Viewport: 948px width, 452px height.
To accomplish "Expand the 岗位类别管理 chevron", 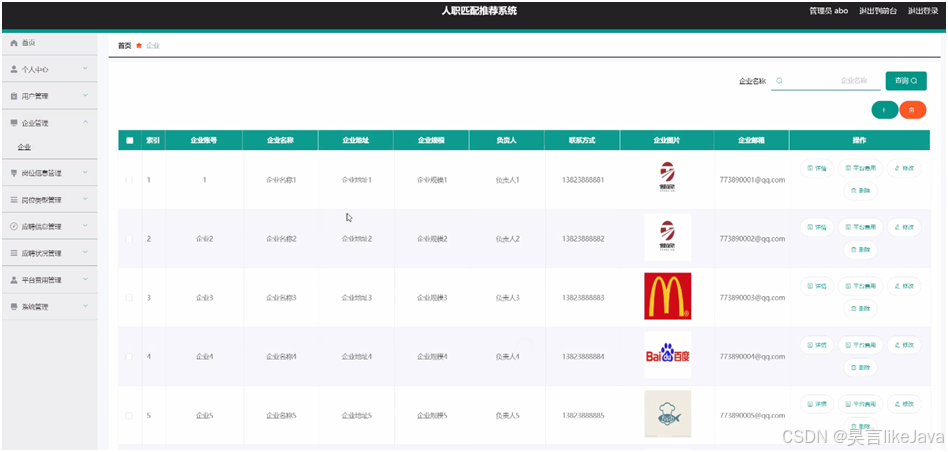I will click(x=85, y=199).
